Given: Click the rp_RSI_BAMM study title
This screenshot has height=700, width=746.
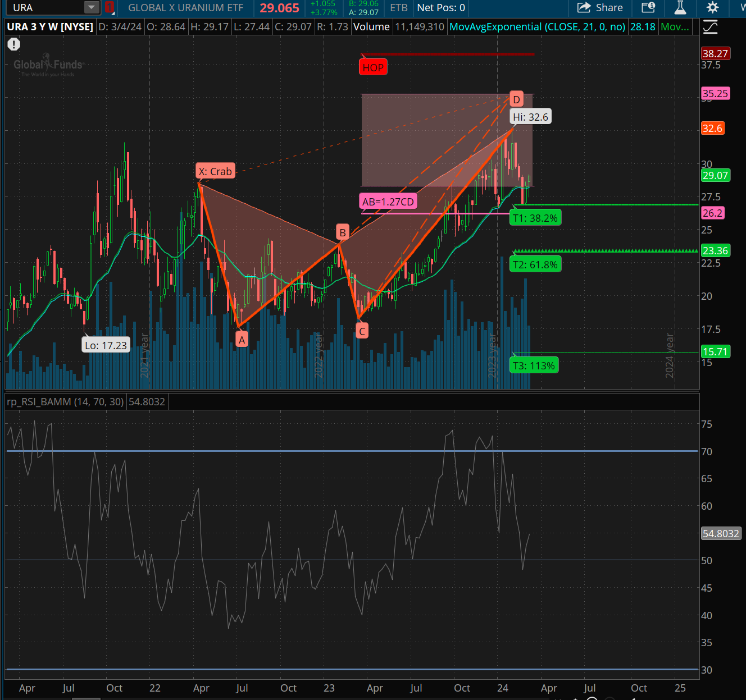Looking at the screenshot, I should tap(65, 402).
